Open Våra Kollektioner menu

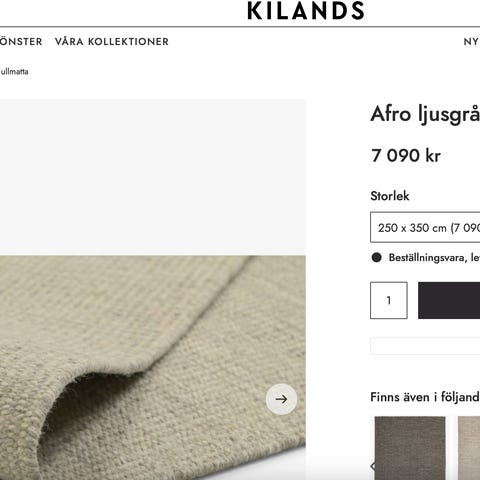[x=112, y=42]
